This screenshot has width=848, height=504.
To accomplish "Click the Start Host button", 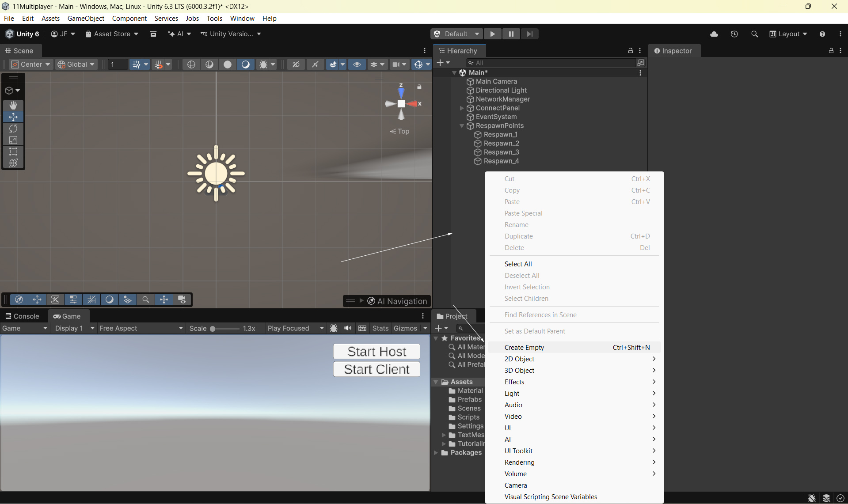I will point(376,352).
